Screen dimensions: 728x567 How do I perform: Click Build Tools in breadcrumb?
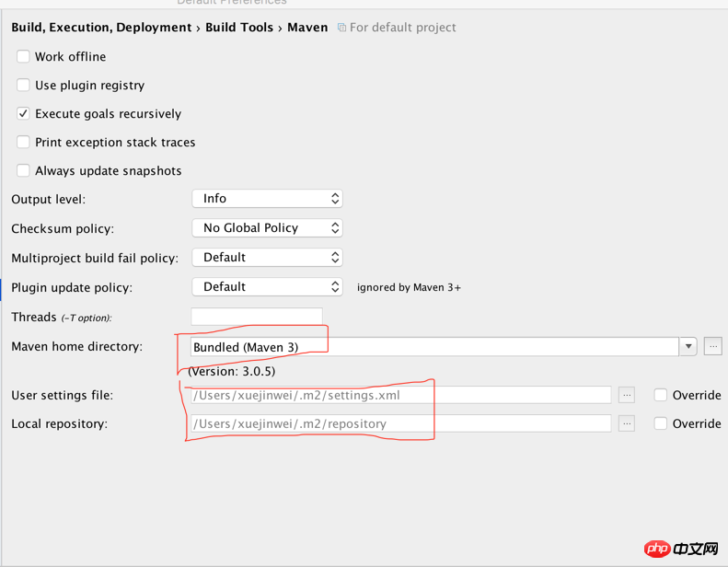pos(239,28)
